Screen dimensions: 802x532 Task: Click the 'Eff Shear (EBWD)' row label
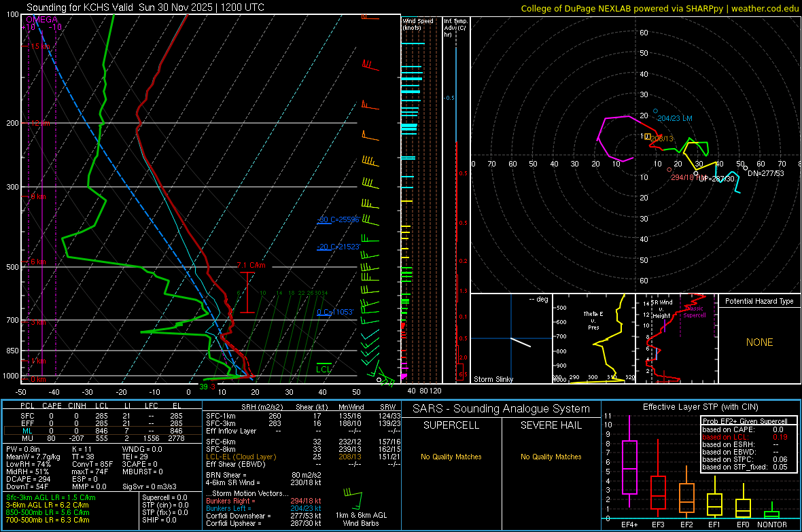(236, 464)
